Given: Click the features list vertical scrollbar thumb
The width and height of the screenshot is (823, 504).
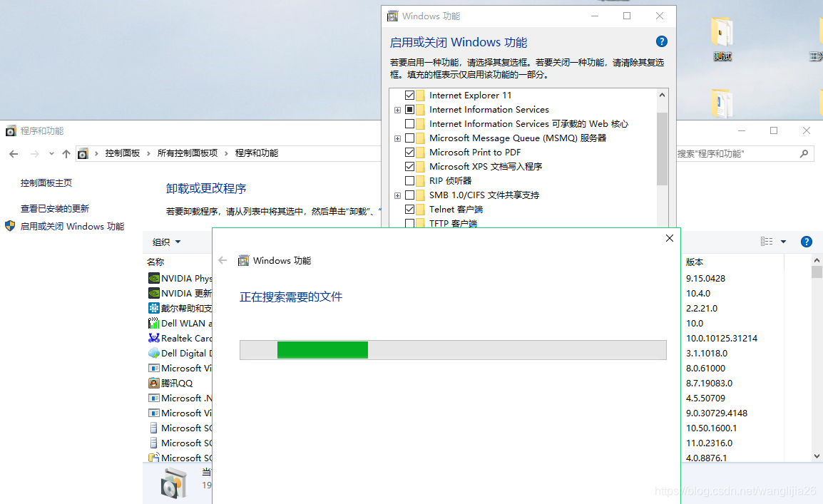Looking at the screenshot, I should click(x=662, y=148).
